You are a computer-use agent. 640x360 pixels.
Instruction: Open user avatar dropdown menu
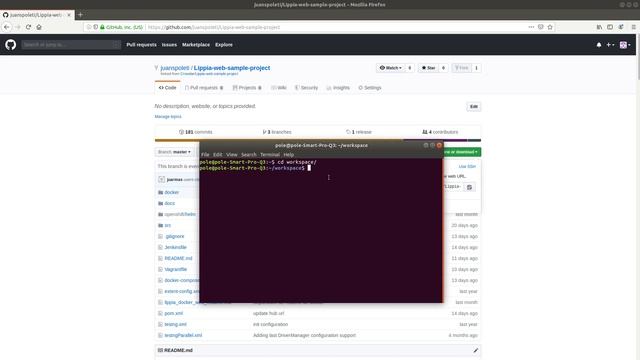[625, 45]
